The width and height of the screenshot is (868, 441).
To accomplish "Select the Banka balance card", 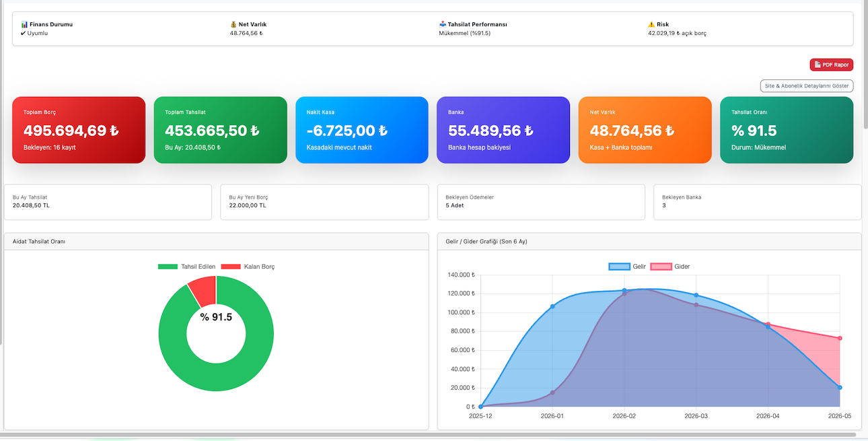I will click(503, 130).
